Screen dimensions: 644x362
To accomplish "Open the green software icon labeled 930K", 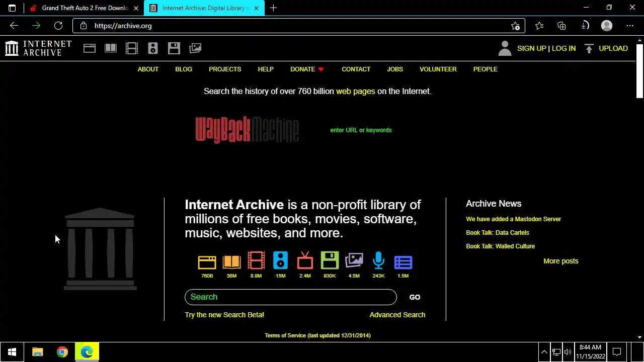I will coord(330,261).
